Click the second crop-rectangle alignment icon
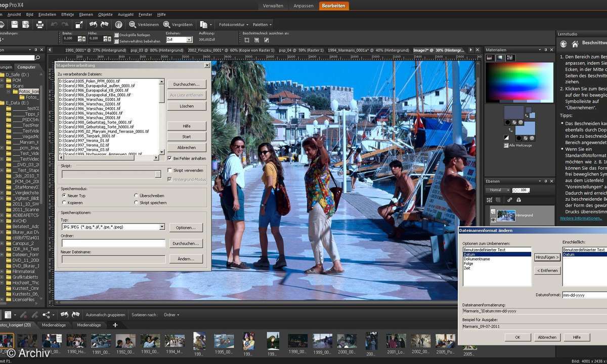The image size is (607, 364). (x=256, y=39)
